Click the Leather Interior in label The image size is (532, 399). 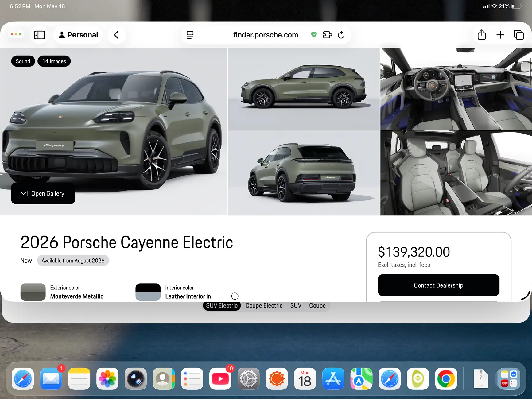pos(188,296)
